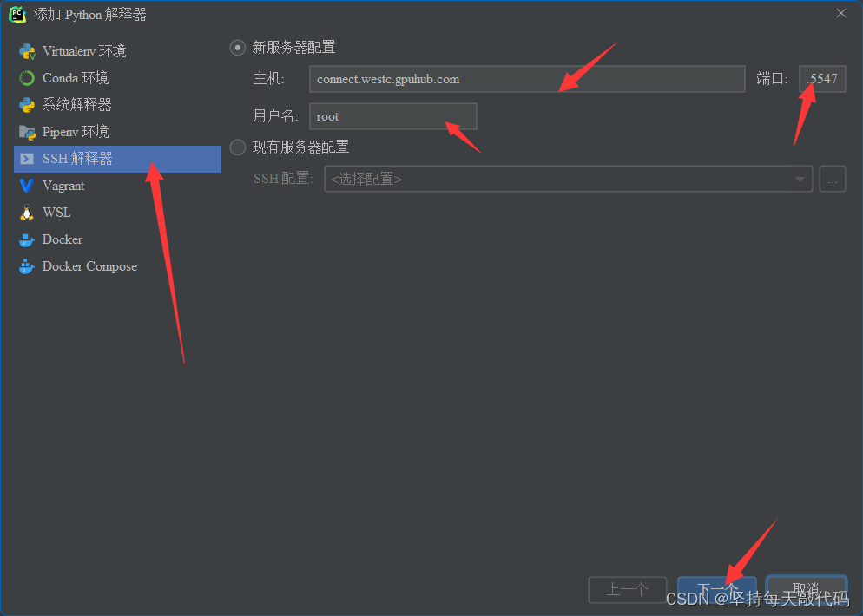Enable the new server configuration radio button
863x616 pixels.
(x=237, y=48)
